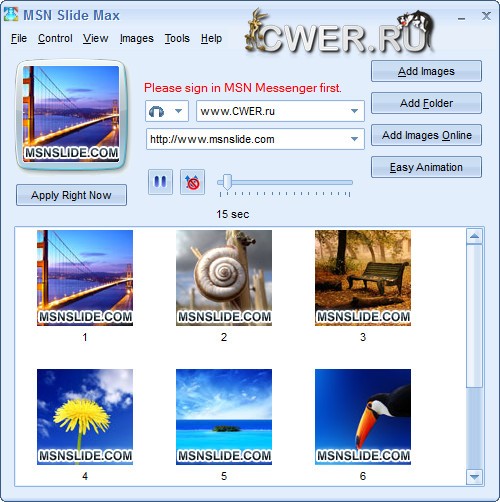Open the headphones status dropdown
Viewport: 500px width, 502px height.
(x=167, y=111)
